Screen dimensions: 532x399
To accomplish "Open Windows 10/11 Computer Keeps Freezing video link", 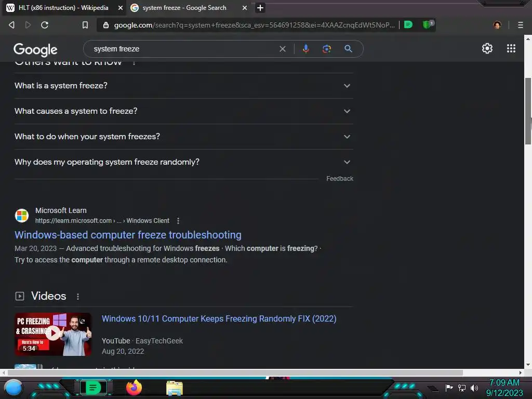I will coord(219,319).
